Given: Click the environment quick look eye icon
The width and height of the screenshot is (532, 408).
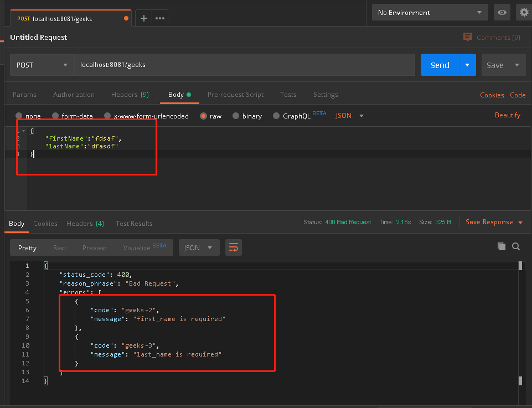Looking at the screenshot, I should click(502, 12).
